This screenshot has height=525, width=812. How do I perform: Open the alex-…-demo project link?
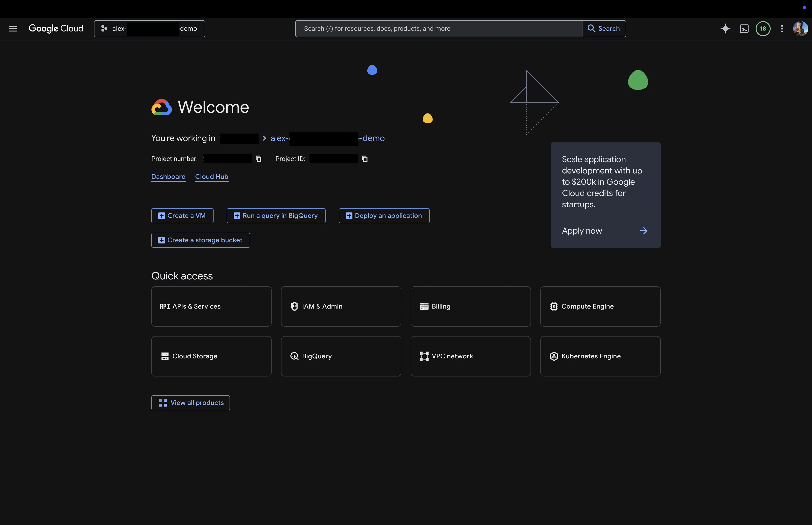(328, 138)
